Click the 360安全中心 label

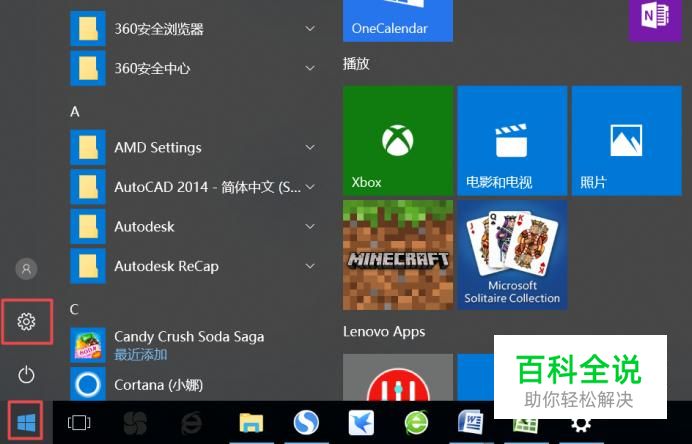point(152,68)
